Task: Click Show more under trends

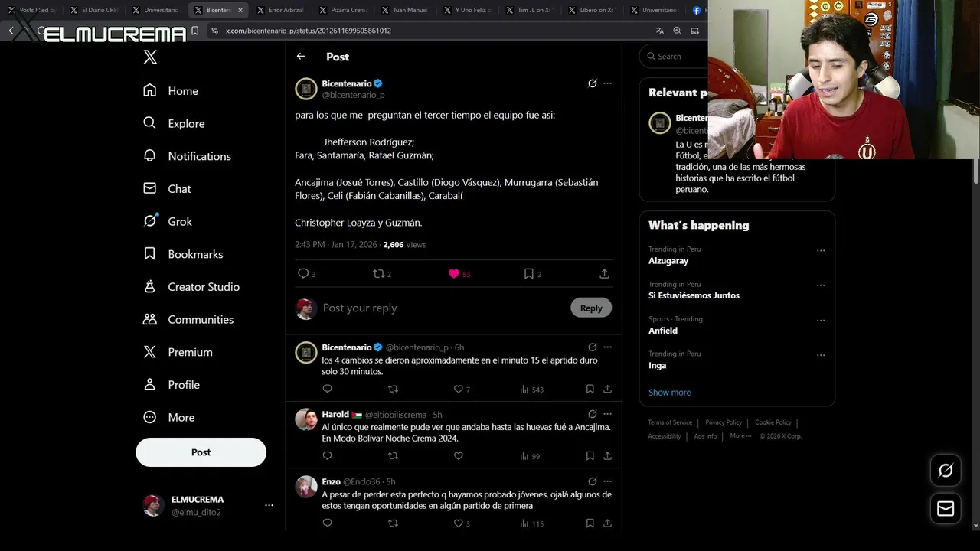Action: pyautogui.click(x=669, y=392)
